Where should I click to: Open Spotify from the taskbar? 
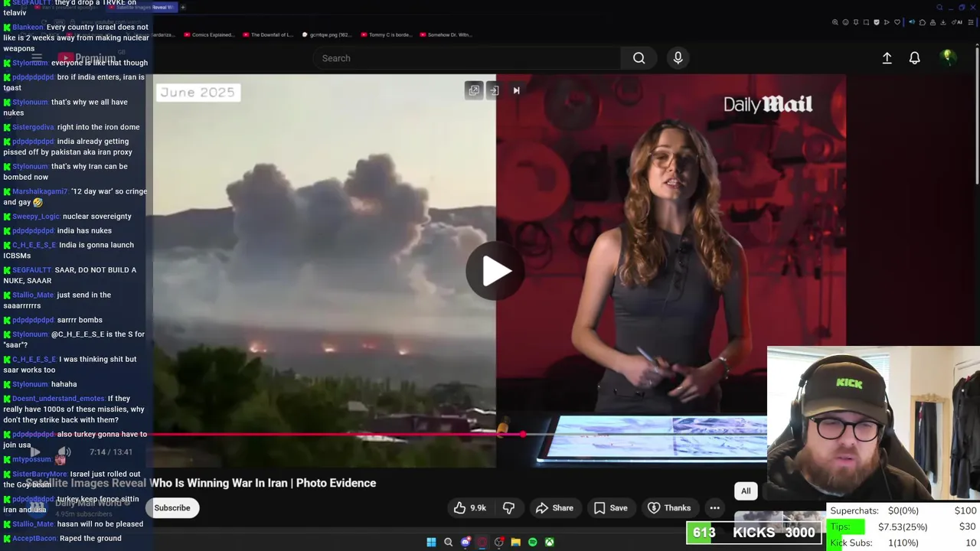click(532, 542)
